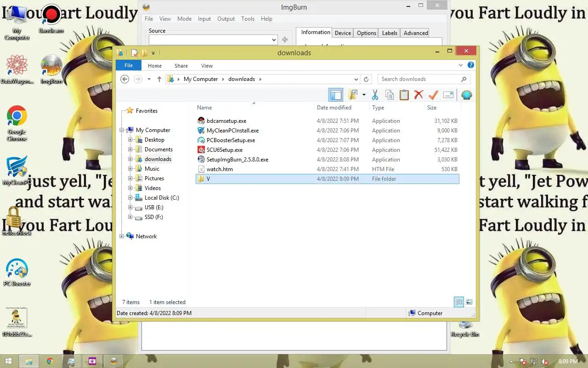Open the Customize Quick Access Toolbar dropdown
Screen dimensions: 588x368
(153, 53)
